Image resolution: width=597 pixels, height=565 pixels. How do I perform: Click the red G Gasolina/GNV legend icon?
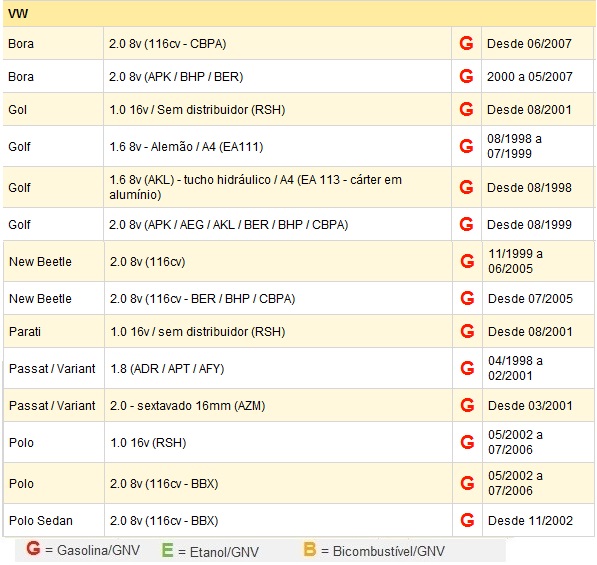coord(33,549)
